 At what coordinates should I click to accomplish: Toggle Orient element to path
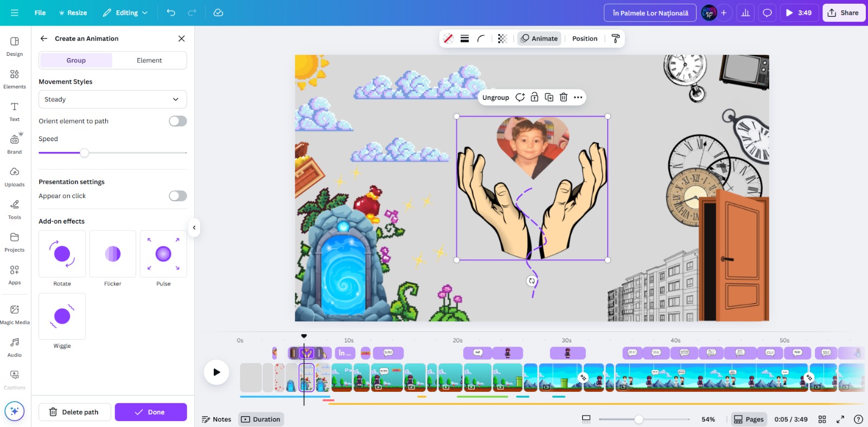[x=178, y=121]
